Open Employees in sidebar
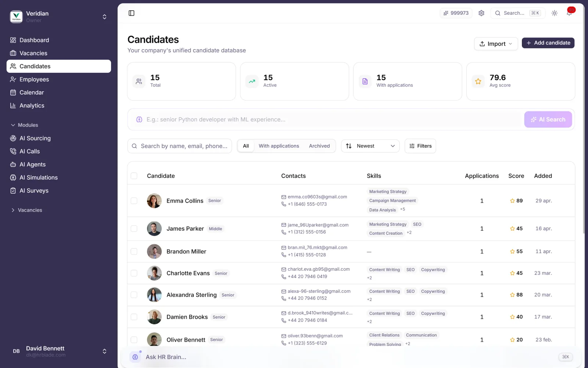The image size is (588, 368). click(59, 79)
